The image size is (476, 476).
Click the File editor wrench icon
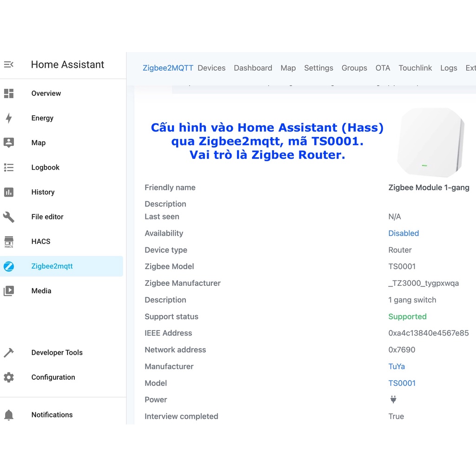(x=9, y=217)
